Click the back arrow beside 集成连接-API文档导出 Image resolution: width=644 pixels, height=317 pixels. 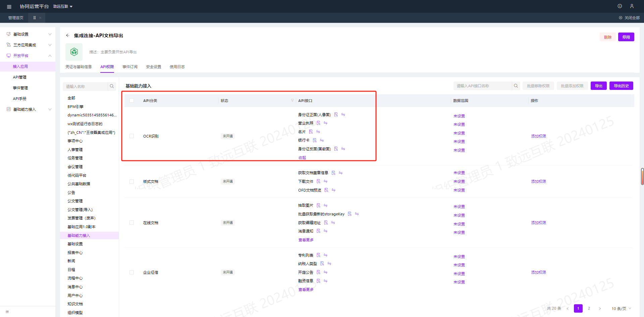tap(68, 36)
